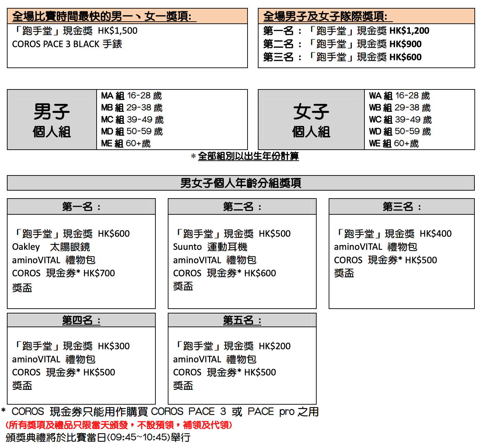Click the award ceremony time line 09:45~10:45

click(x=98, y=438)
